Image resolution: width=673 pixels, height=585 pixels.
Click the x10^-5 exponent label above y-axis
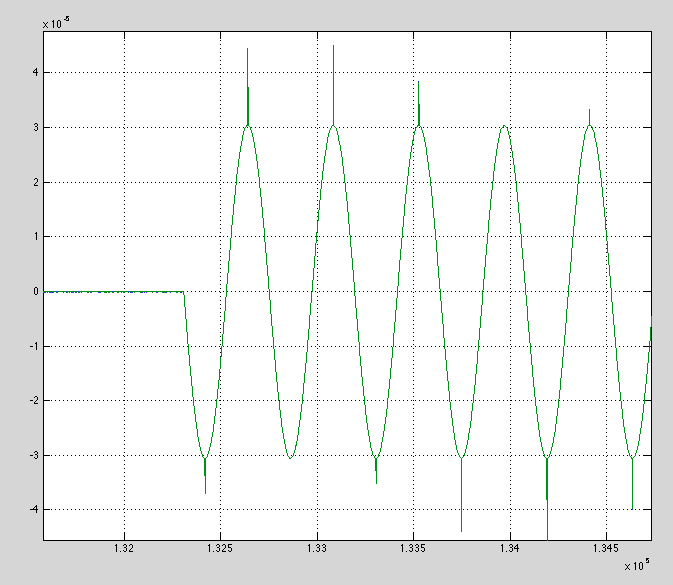coord(56,22)
